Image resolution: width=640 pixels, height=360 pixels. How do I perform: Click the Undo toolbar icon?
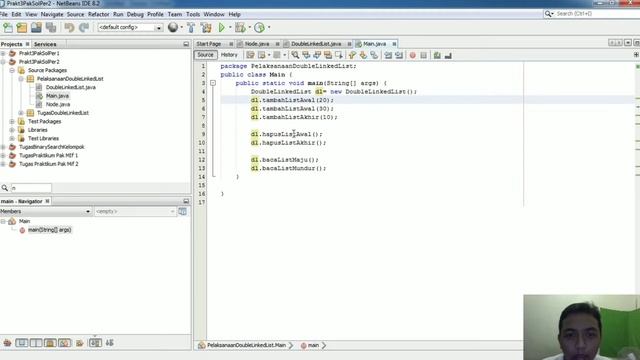click(69, 27)
